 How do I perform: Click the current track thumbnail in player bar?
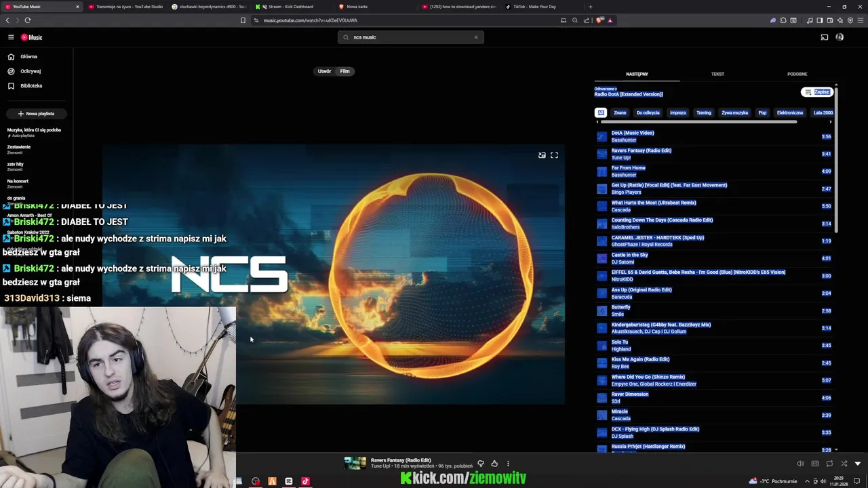point(355,463)
